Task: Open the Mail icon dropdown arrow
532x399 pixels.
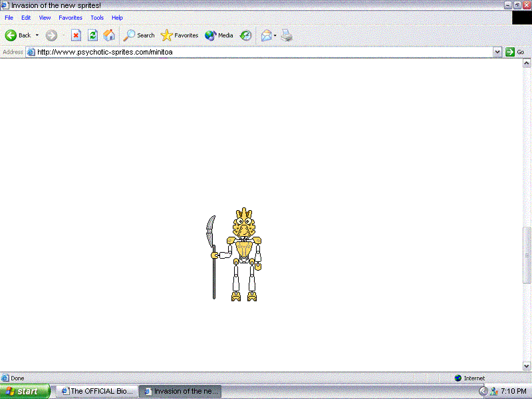Action: click(x=274, y=35)
